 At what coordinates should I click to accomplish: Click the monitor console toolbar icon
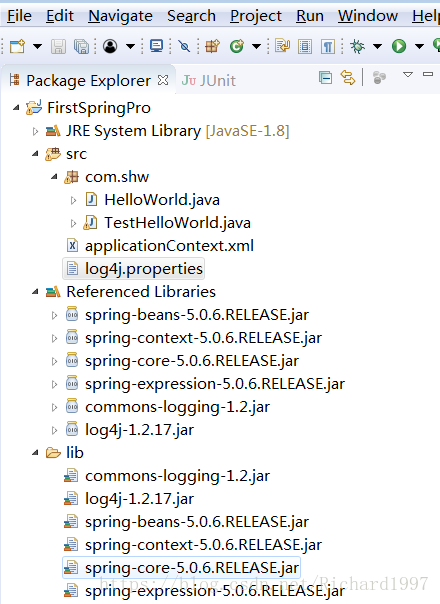point(156,46)
